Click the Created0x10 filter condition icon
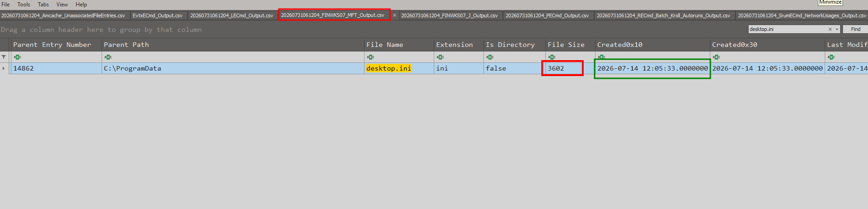 (x=601, y=57)
